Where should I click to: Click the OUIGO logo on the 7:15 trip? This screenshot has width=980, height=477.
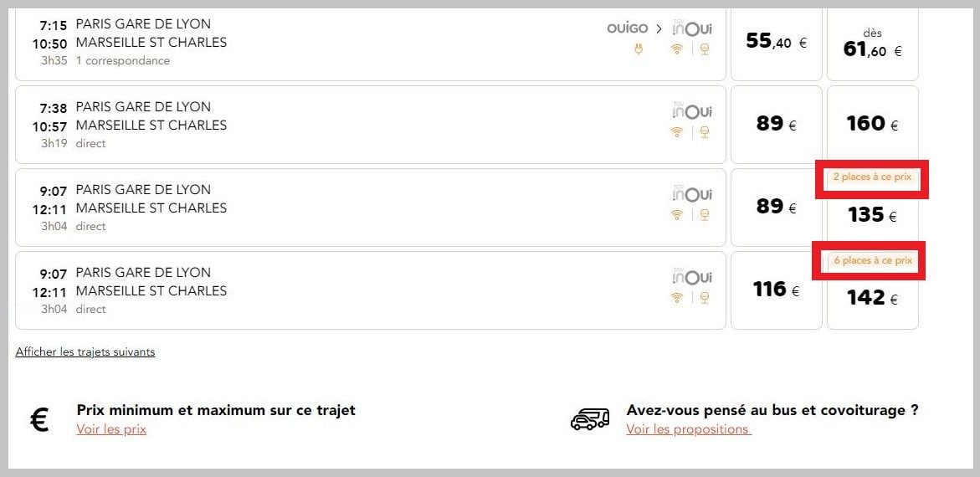click(x=628, y=28)
